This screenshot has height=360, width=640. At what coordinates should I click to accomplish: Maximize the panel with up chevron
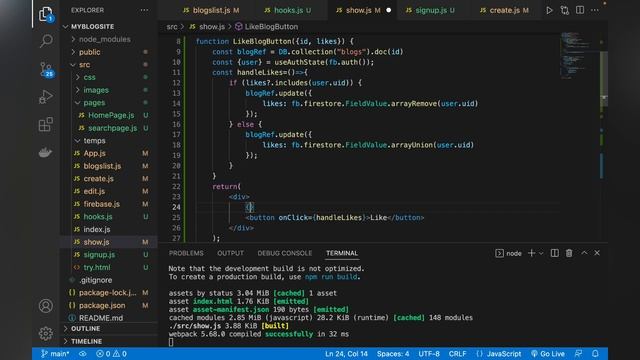584,253
